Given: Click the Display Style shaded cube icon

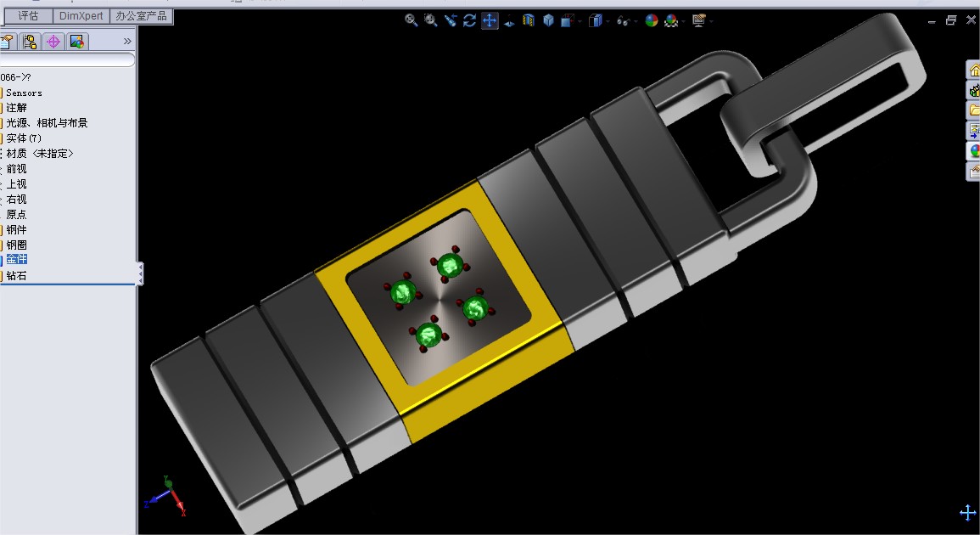Looking at the screenshot, I should pos(595,20).
